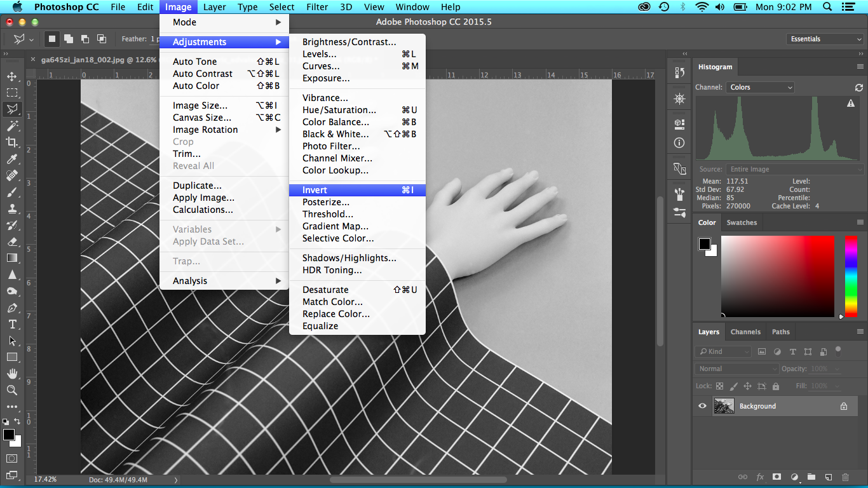The width and height of the screenshot is (868, 488).
Task: Open the Filter menu
Action: 317,7
